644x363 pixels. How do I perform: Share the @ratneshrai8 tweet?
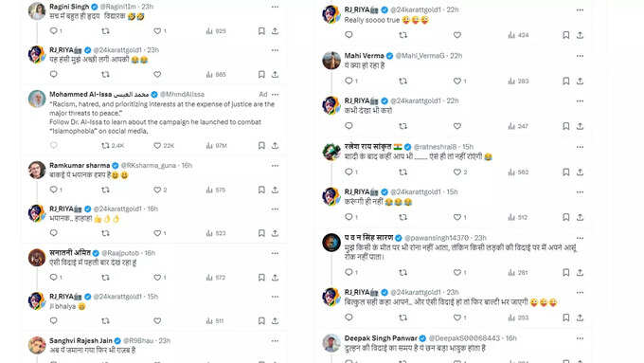tap(580, 172)
